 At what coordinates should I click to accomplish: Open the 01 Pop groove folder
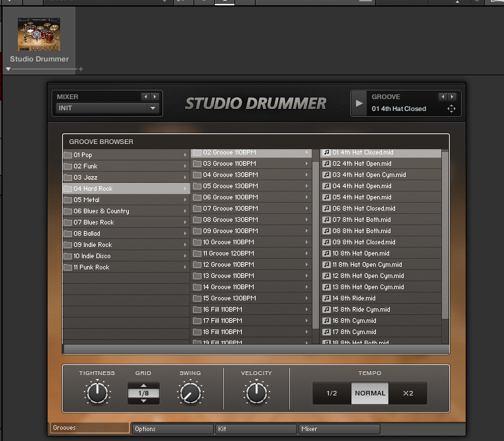[x=126, y=155]
